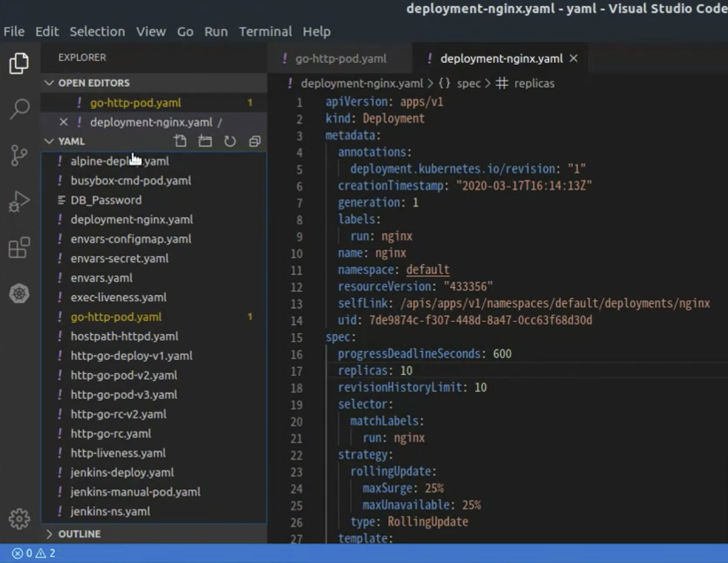Open the Manage gear menu
Viewport: 728px width, 563px height.
click(19, 519)
